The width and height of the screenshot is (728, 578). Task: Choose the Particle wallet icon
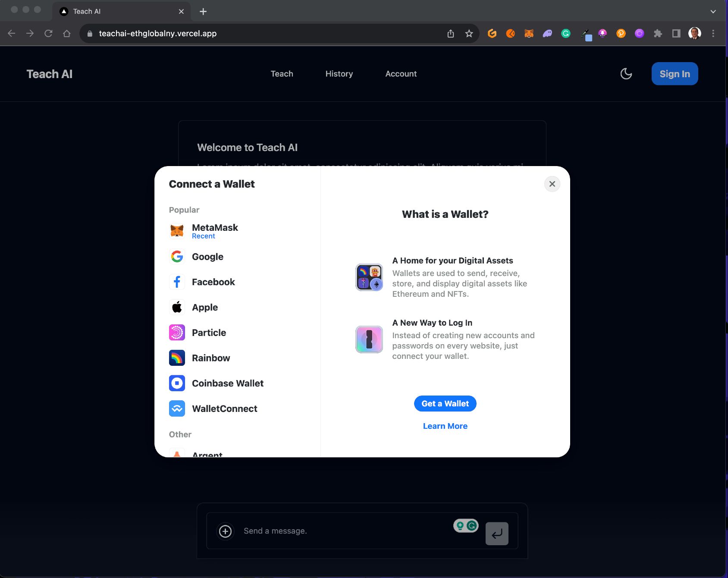click(x=177, y=333)
